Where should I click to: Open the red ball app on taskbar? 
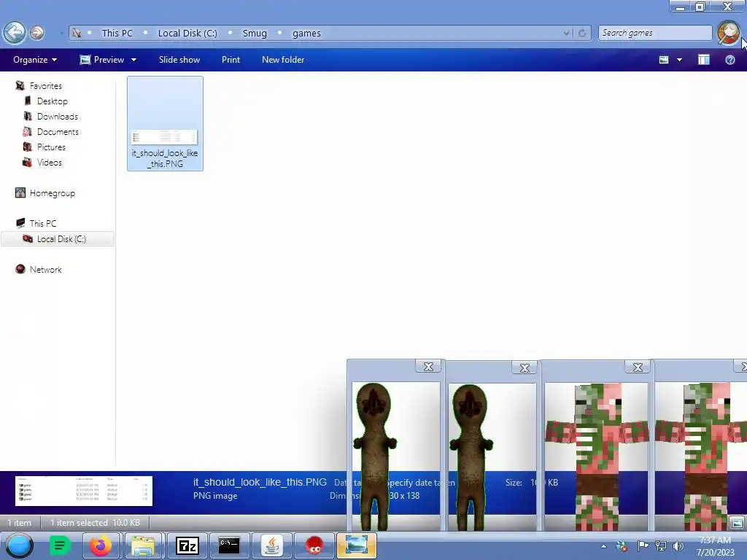314,545
